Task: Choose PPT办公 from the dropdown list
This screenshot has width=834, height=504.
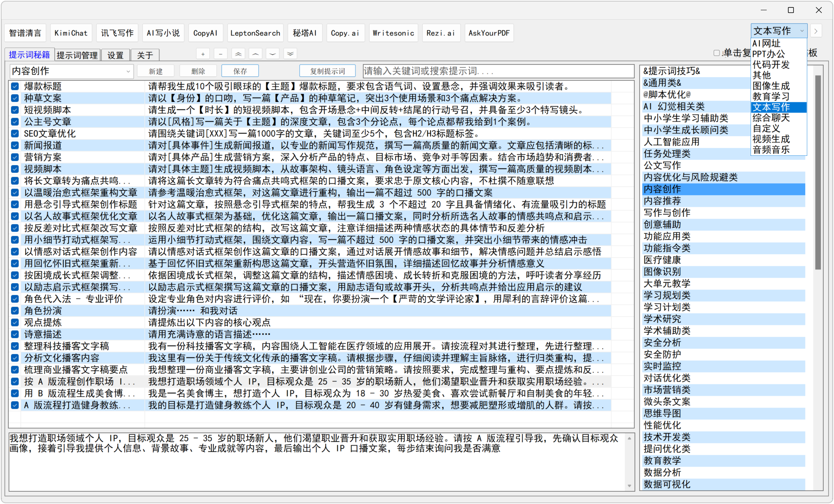Action: point(779,54)
